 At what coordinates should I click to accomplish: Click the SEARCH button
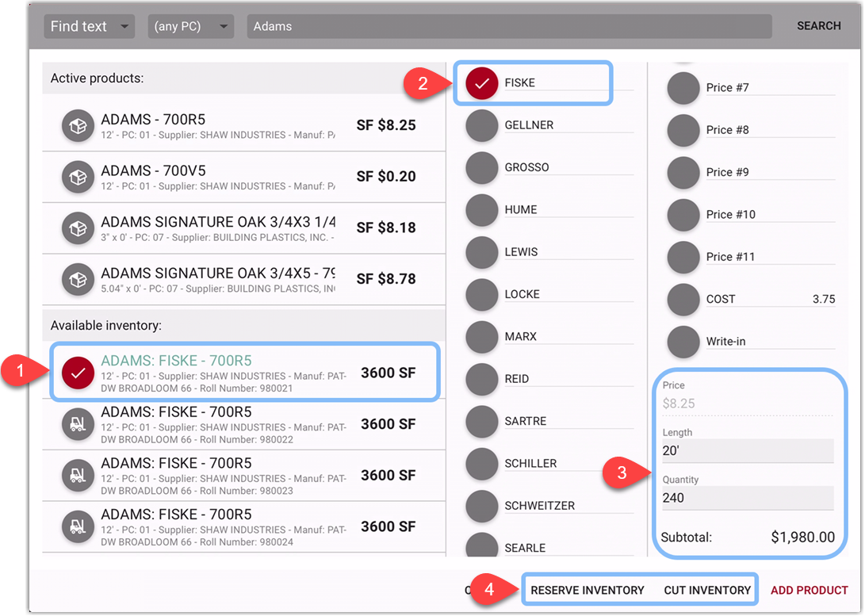[x=818, y=26]
